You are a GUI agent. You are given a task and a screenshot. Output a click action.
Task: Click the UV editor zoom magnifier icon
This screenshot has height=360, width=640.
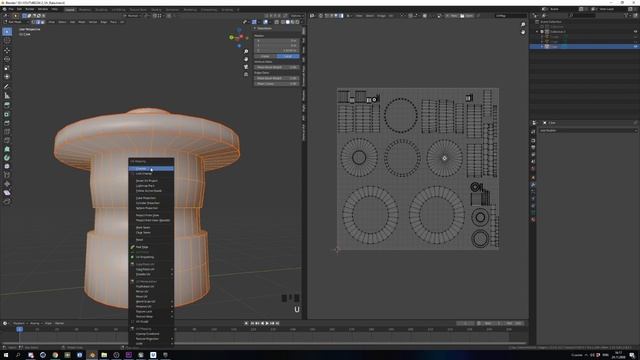[x=523, y=24]
